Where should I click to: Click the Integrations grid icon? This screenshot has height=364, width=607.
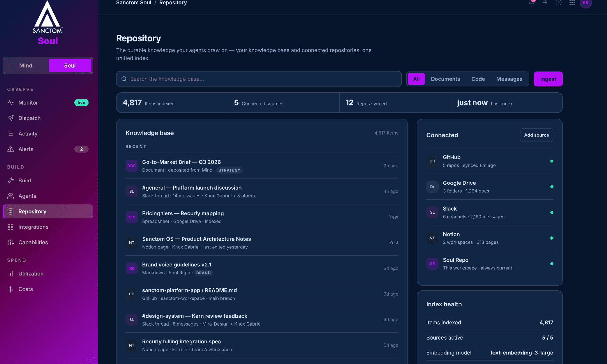click(10, 227)
